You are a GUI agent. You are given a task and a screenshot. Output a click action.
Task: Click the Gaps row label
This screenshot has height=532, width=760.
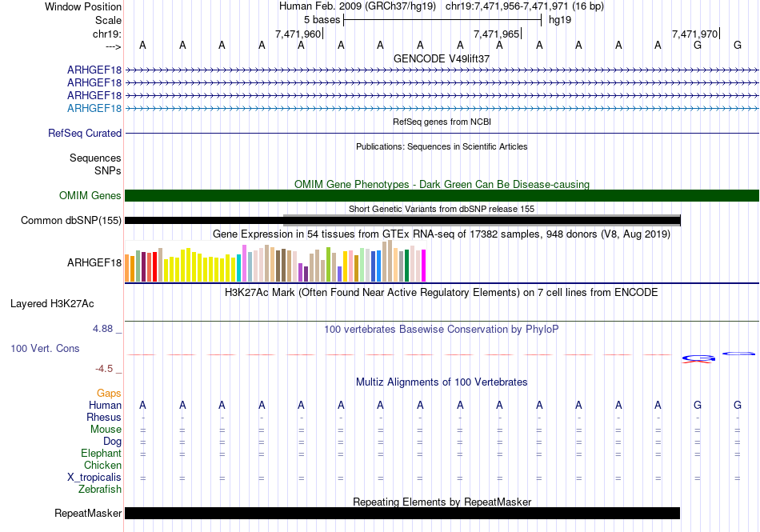(109, 393)
